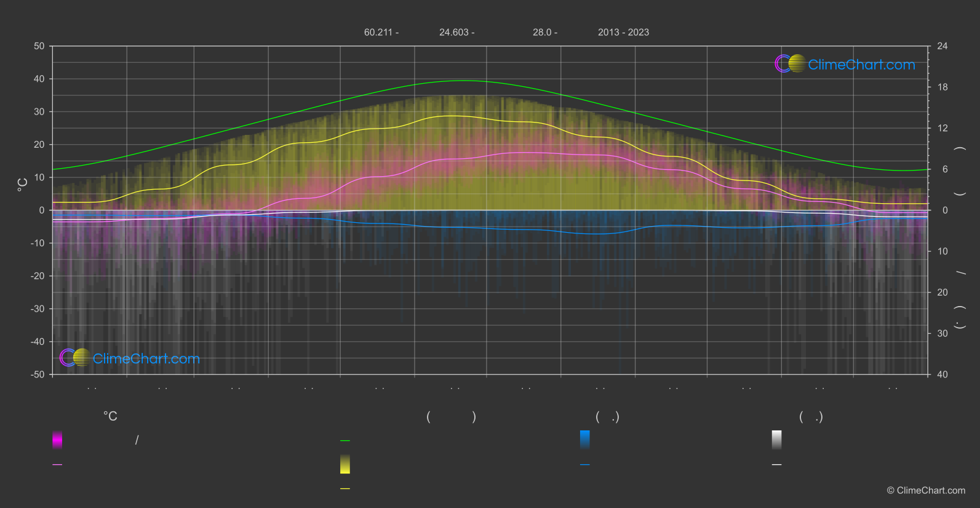Image resolution: width=980 pixels, height=508 pixels.
Task: Click the yellow gradient legend swatch
Action: click(345, 464)
